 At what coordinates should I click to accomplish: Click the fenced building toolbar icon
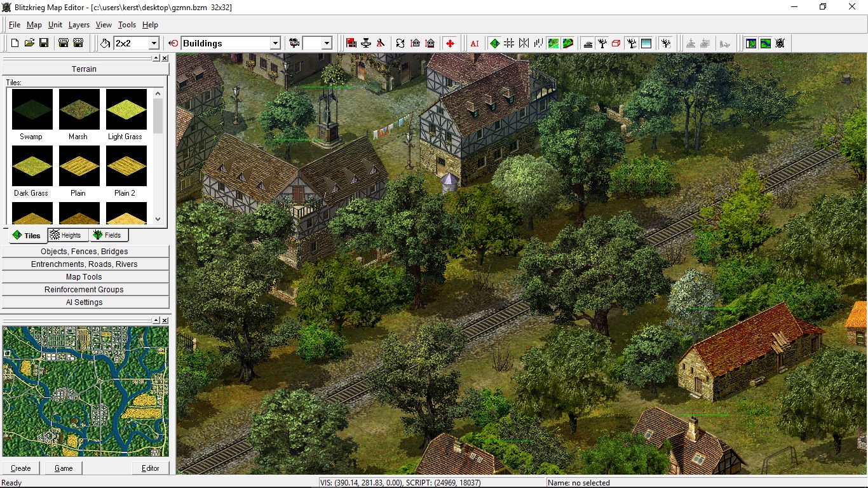pyautogui.click(x=430, y=43)
